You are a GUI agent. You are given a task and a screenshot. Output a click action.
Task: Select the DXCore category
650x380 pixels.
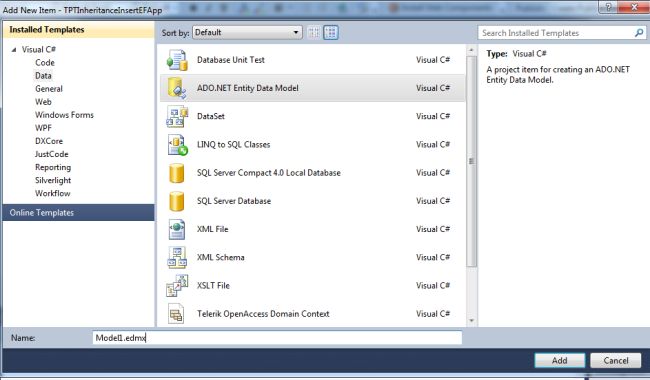[49, 141]
